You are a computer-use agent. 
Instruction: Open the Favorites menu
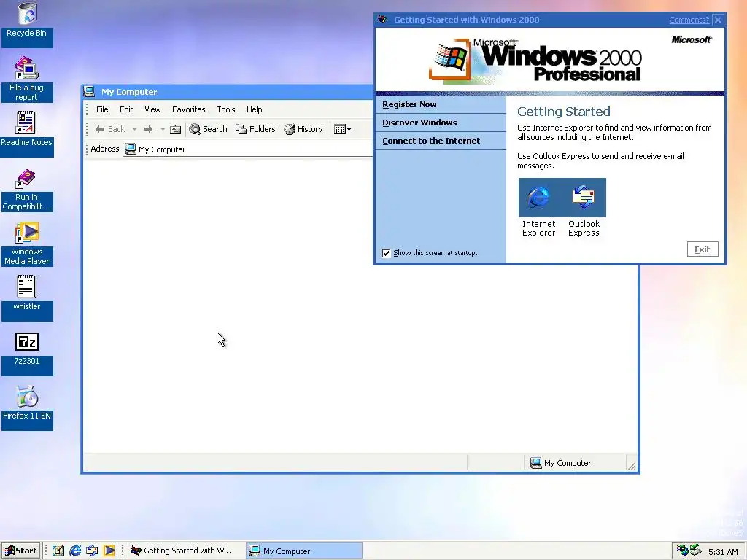pyautogui.click(x=189, y=109)
